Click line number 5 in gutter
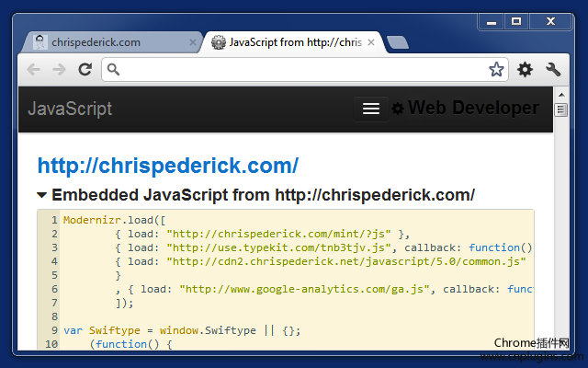This screenshot has width=588, height=368. point(54,275)
